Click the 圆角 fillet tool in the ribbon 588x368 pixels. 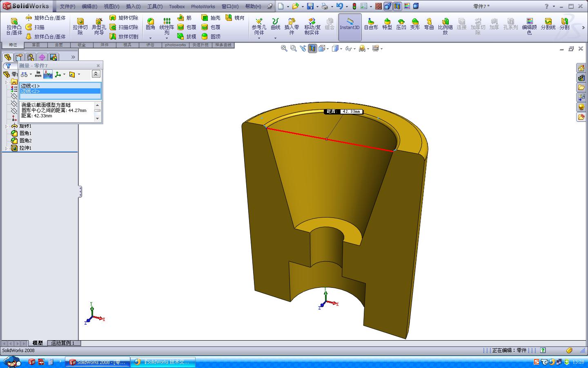coord(150,24)
